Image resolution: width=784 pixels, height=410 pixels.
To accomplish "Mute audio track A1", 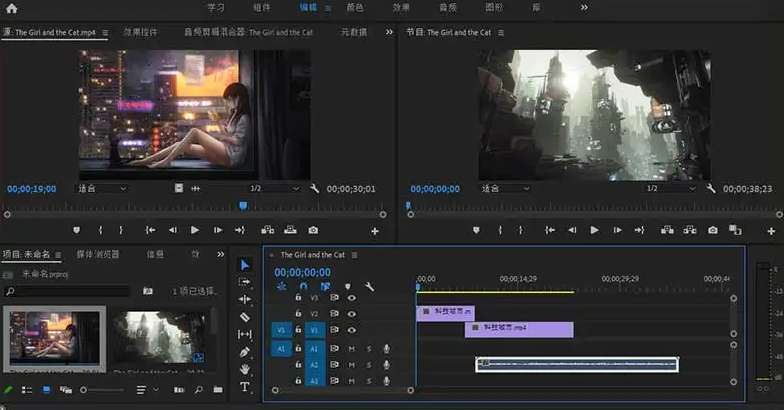I will (x=352, y=348).
